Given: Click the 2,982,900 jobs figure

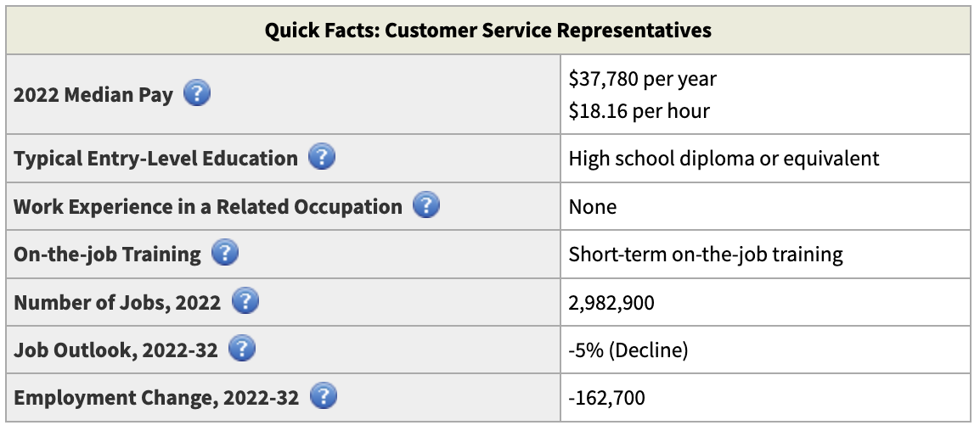Looking at the screenshot, I should click(611, 301).
